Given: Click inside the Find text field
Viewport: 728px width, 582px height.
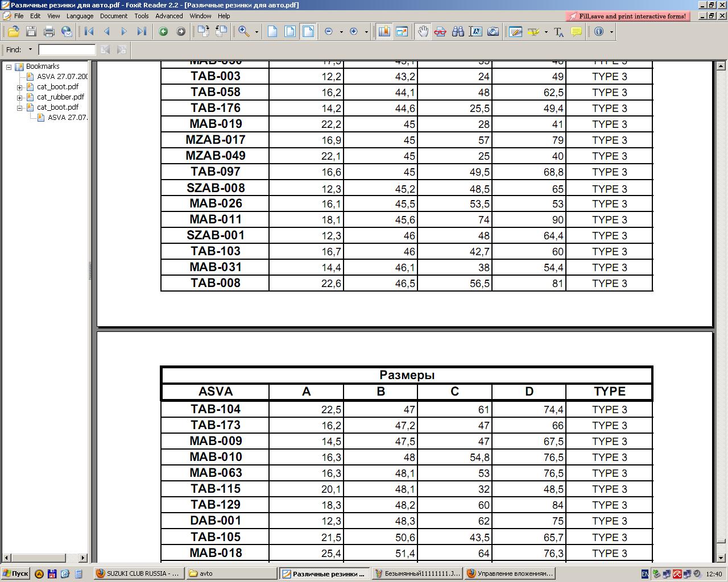Looking at the screenshot, I should [67, 50].
